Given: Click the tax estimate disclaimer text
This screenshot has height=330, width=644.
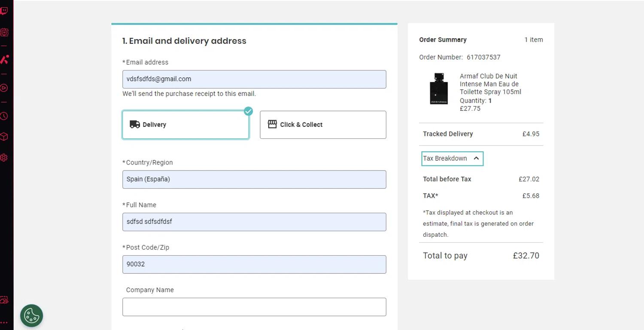Looking at the screenshot, I should pos(478,223).
